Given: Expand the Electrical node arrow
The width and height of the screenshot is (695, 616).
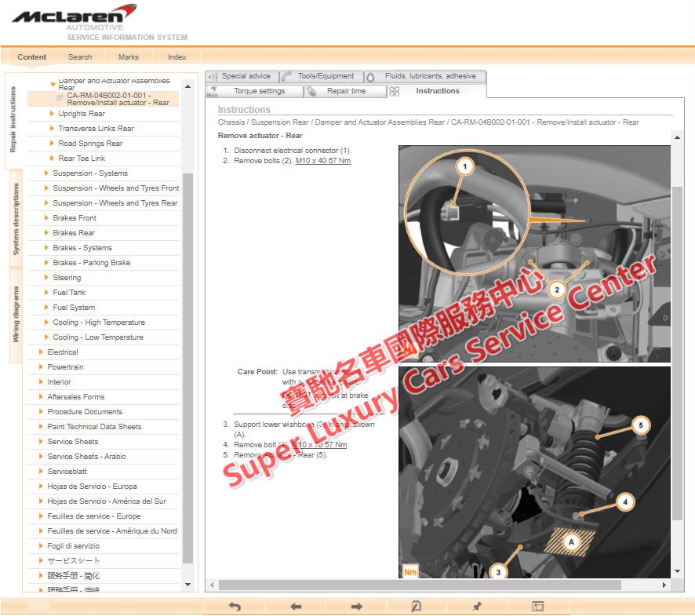Looking at the screenshot, I should (42, 352).
